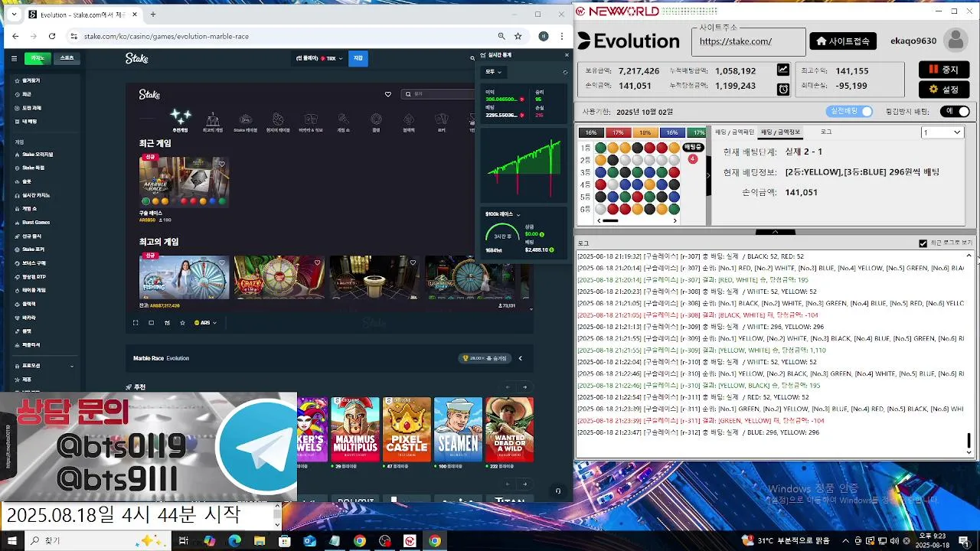Switch to the 로그 tab
This screenshot has width=980, height=551.
pyautogui.click(x=826, y=132)
